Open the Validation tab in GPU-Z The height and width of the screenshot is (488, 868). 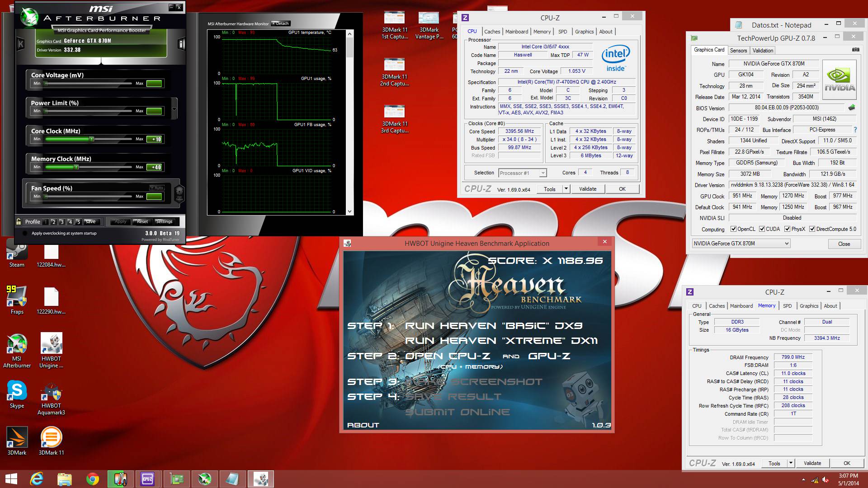[x=763, y=51]
